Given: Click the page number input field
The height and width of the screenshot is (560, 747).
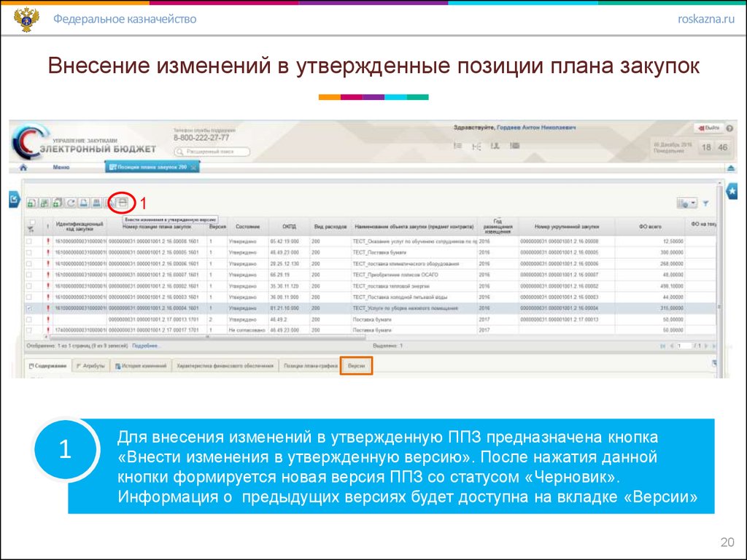Looking at the screenshot, I should tap(684, 346).
